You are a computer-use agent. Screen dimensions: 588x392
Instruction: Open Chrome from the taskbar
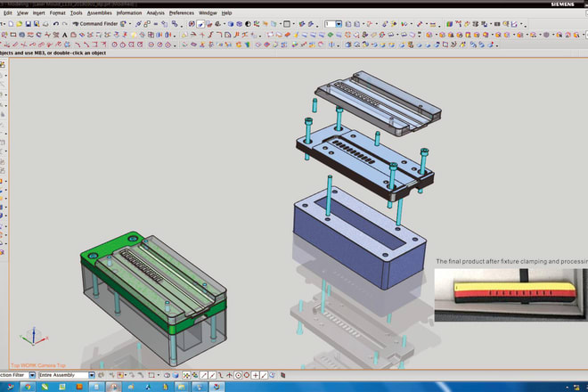pos(28,387)
